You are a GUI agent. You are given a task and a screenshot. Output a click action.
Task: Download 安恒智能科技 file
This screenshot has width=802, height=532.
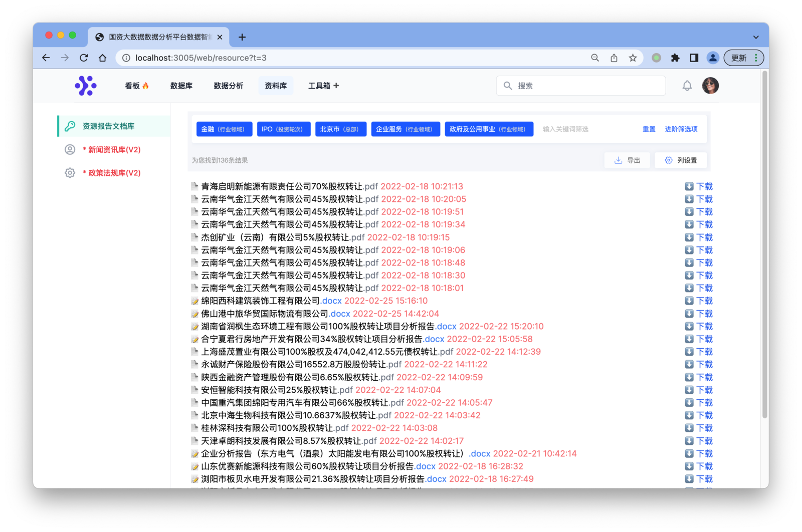point(699,390)
